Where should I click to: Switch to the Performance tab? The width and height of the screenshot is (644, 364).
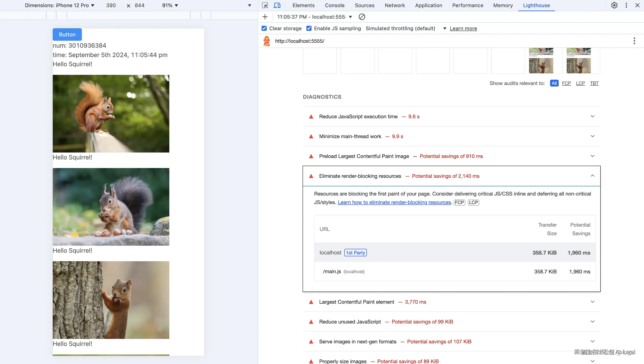click(x=467, y=5)
